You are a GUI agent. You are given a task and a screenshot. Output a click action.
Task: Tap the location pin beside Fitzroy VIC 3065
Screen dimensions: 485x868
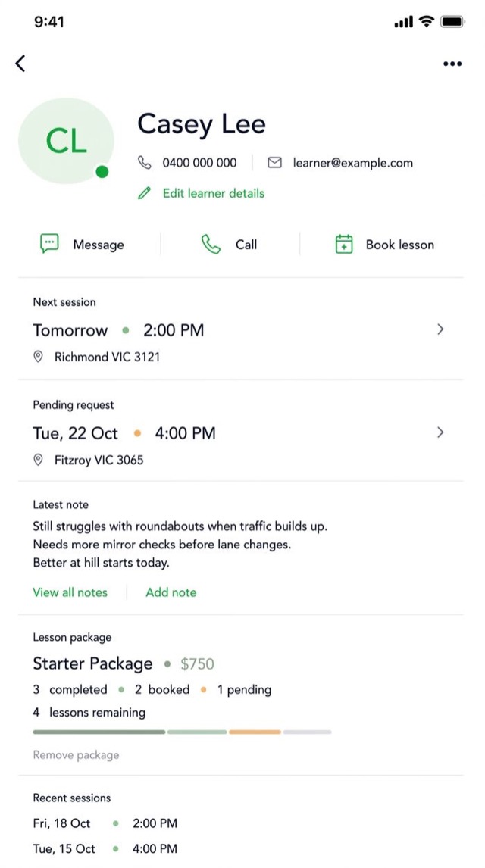pyautogui.click(x=38, y=460)
